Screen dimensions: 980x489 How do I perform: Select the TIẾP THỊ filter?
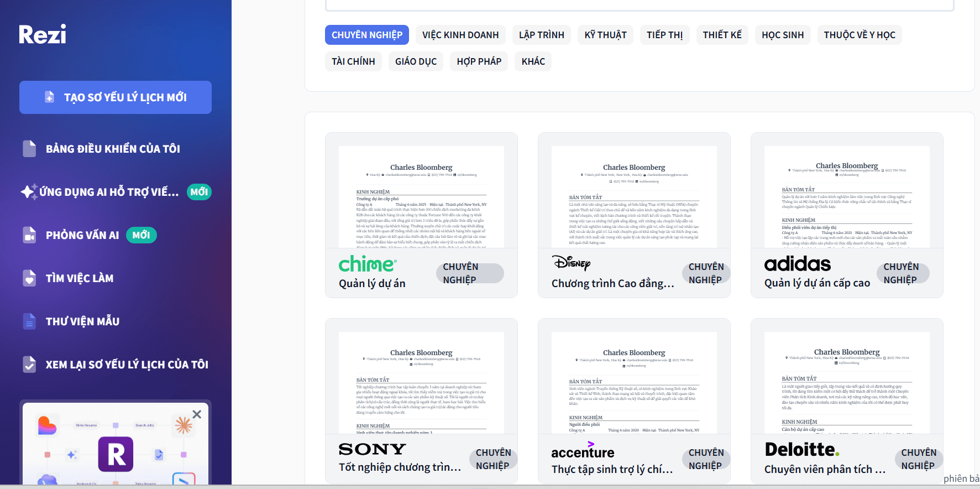(665, 35)
